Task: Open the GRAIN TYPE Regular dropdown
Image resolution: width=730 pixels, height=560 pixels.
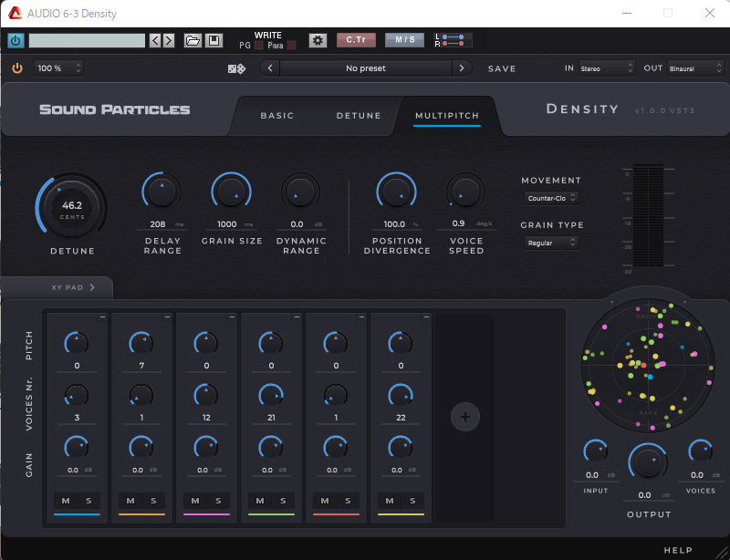Action: (551, 243)
